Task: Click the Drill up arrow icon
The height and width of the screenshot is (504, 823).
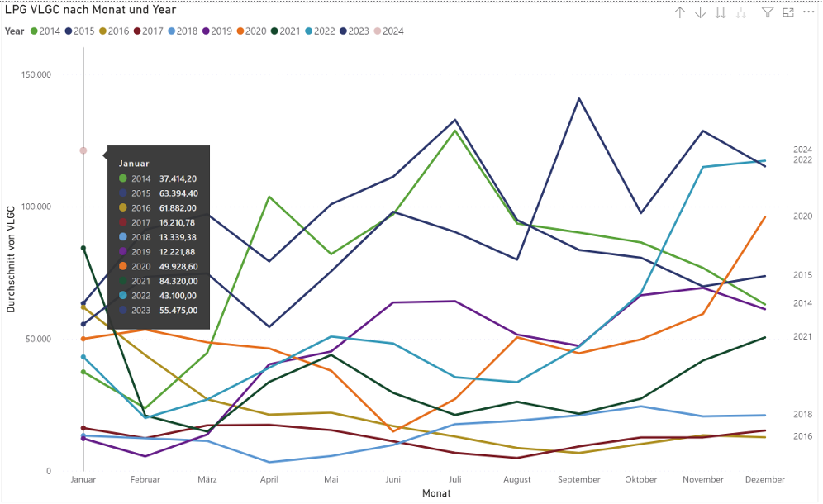Action: [680, 12]
